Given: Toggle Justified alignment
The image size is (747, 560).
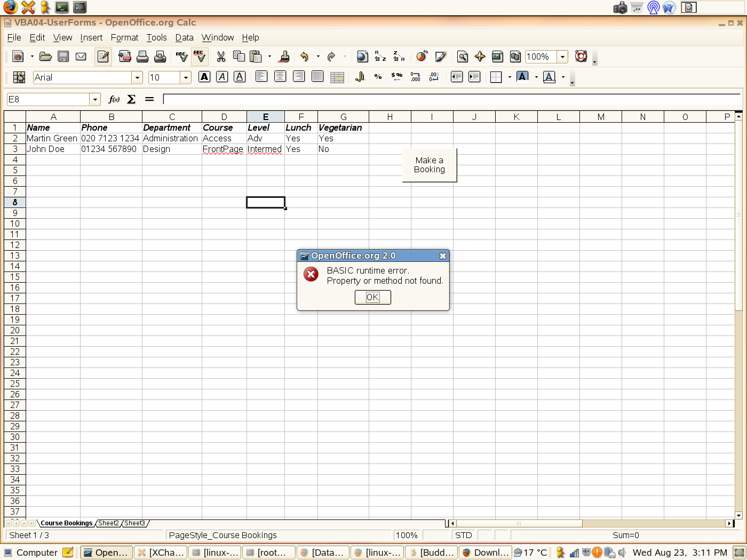Looking at the screenshot, I should coord(317,77).
